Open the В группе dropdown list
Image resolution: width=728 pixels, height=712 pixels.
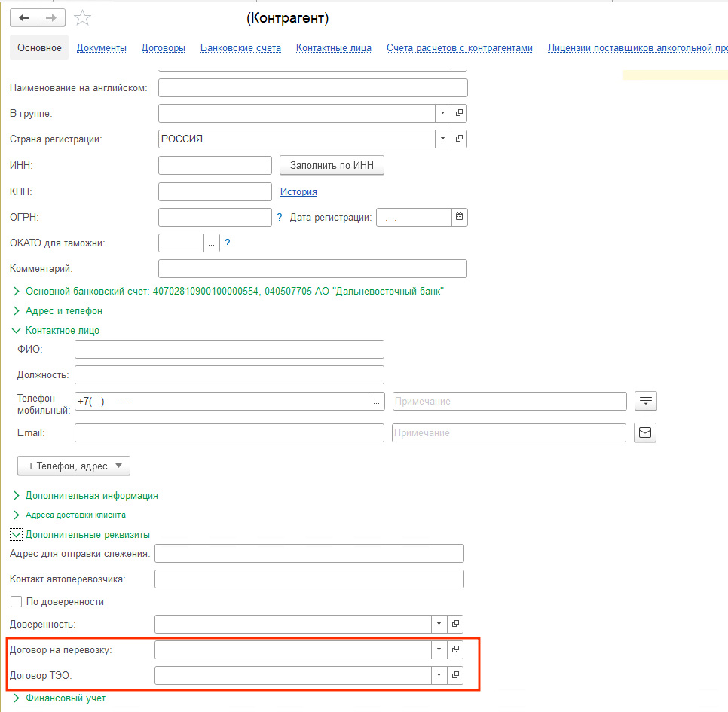(443, 113)
